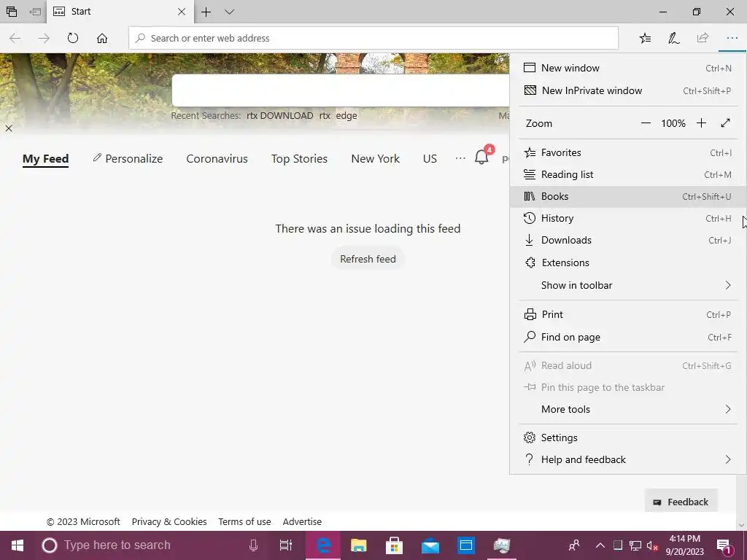Open Downloads menu entry

pyautogui.click(x=628, y=241)
